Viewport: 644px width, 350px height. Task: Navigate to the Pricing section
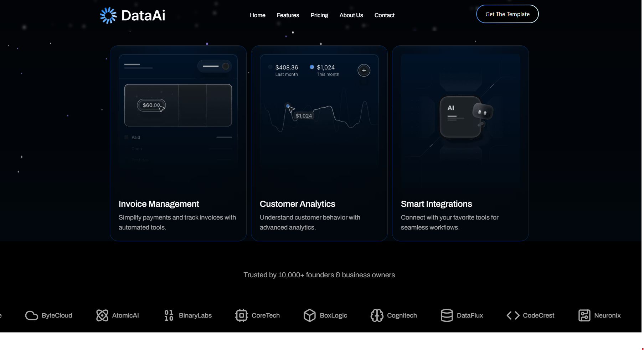[319, 15]
